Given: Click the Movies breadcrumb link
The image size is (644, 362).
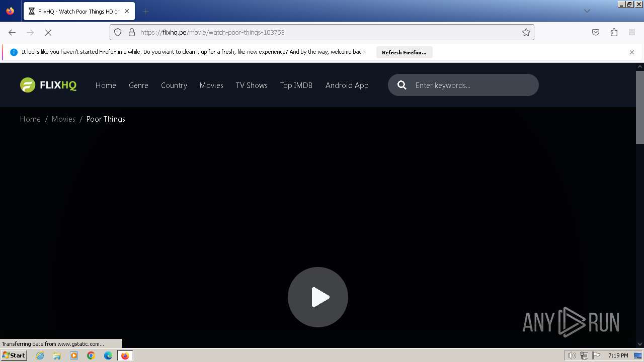Looking at the screenshot, I should point(63,119).
